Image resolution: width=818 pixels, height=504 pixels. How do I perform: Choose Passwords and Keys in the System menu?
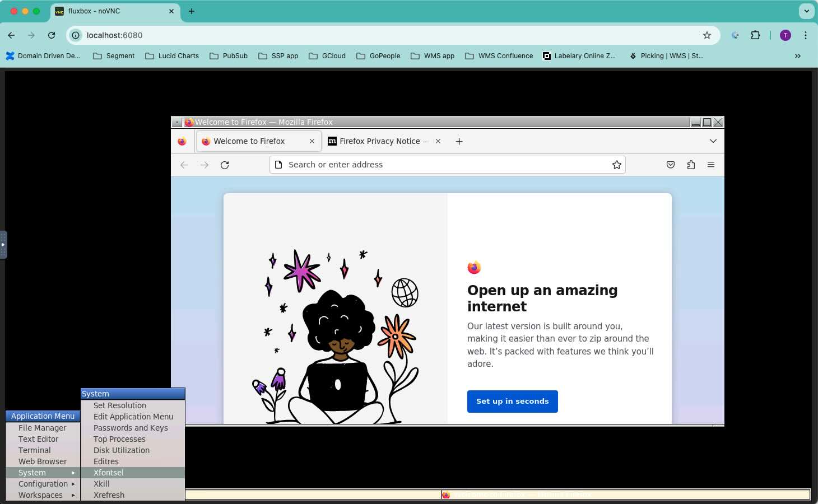133,428
